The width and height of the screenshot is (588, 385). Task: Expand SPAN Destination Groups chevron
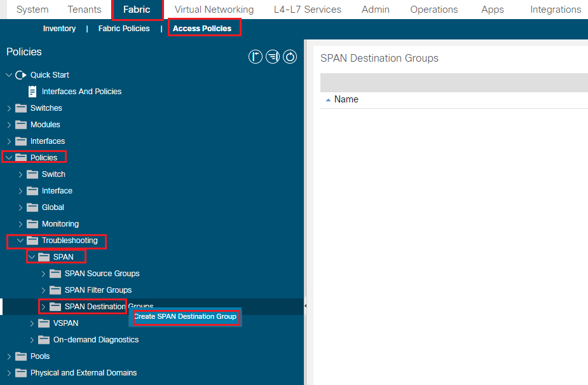tap(43, 307)
